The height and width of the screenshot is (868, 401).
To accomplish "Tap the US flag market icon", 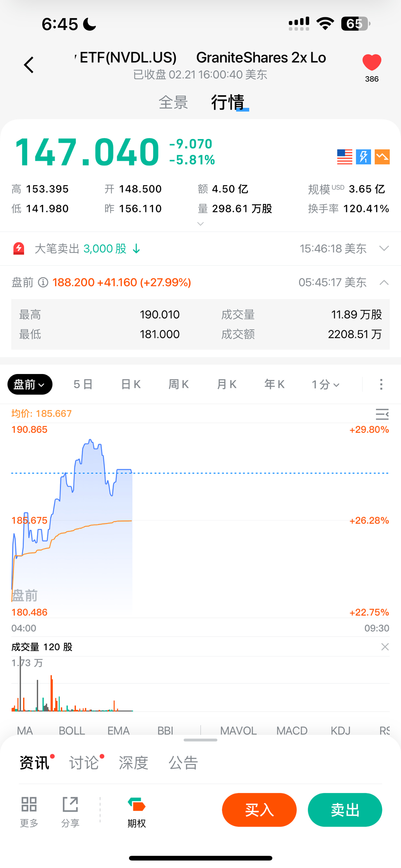I will point(345,157).
